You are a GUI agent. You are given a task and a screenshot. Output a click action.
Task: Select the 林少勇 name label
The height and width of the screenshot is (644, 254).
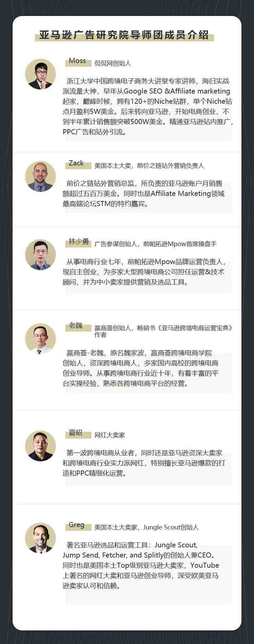[79, 242]
